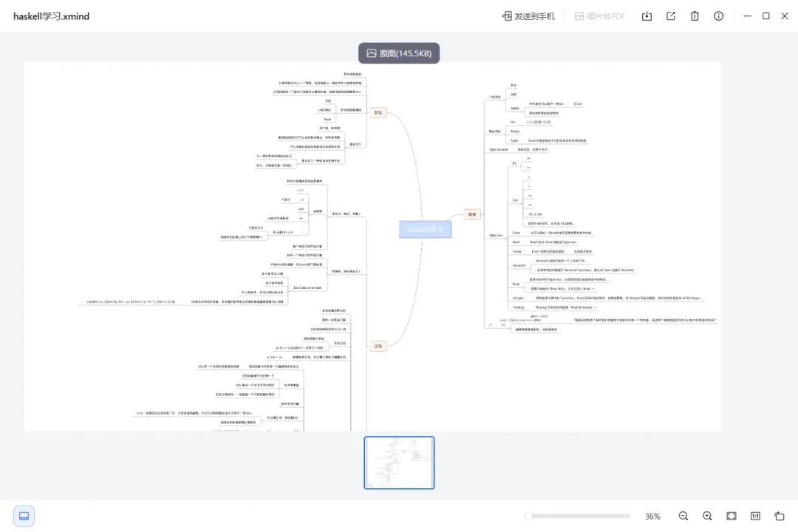Click the haskell学习.xmind file title
The height and width of the screenshot is (532, 798).
click(x=52, y=16)
